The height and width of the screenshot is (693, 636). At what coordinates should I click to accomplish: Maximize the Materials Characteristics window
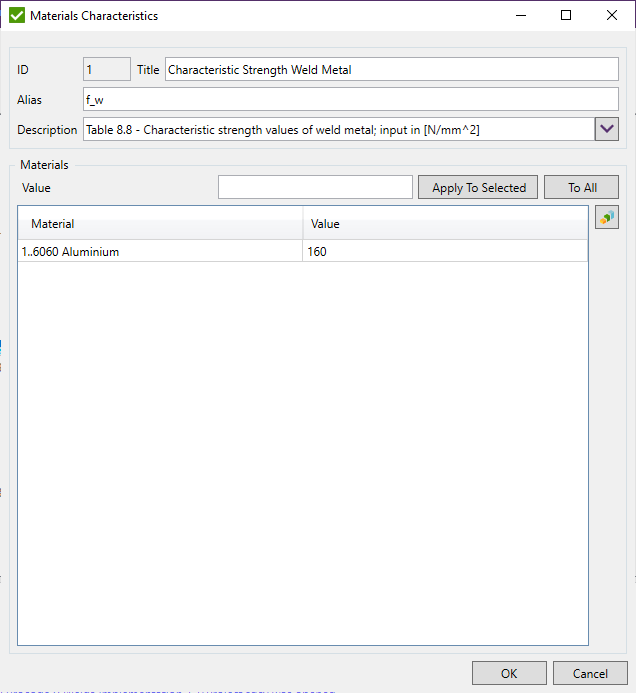pyautogui.click(x=566, y=15)
